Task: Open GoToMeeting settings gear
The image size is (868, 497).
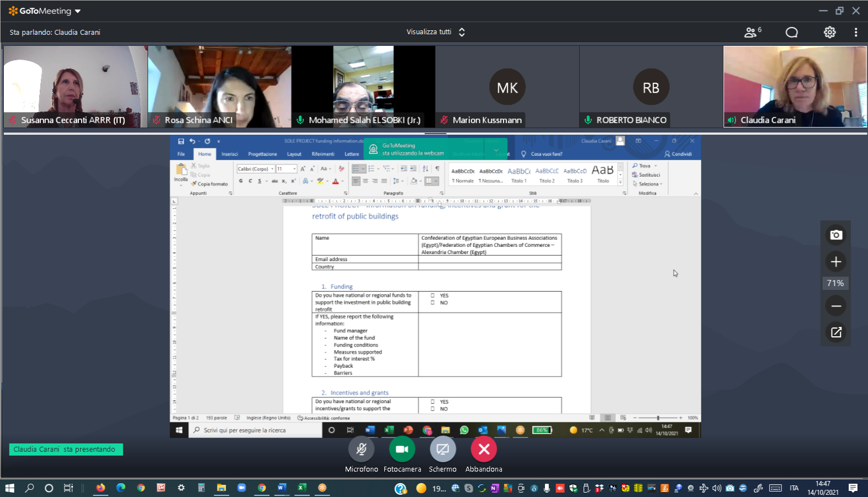Action: pos(829,32)
